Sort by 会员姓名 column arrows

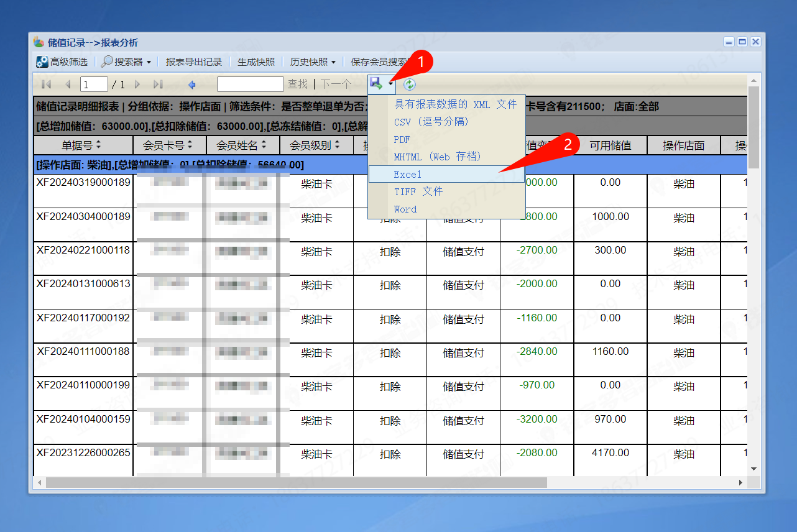[x=263, y=145]
